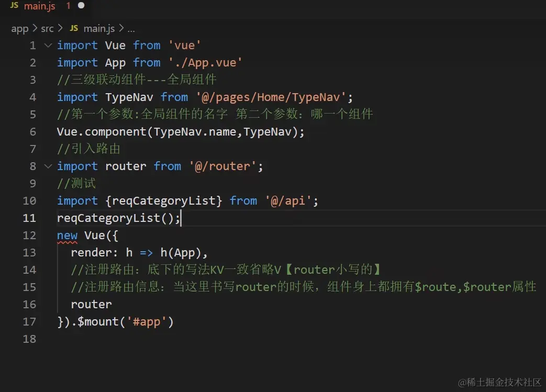Click the comment //测试
The width and height of the screenshot is (546, 392).
pyautogui.click(x=76, y=184)
